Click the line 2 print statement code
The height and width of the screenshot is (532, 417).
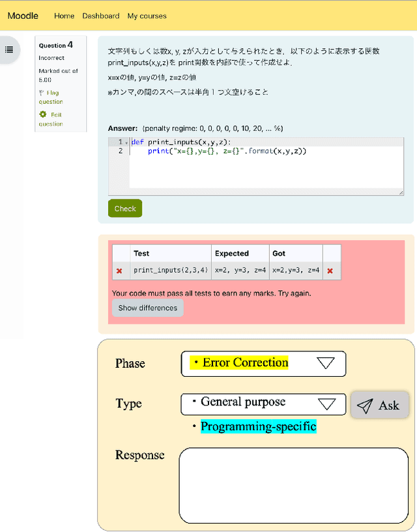227,151
